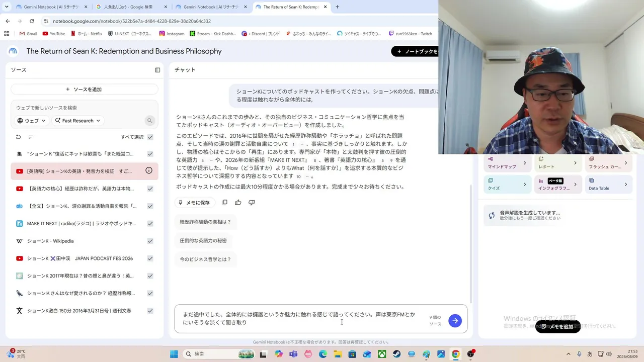644x362 pixels.
Task: Select The Return of Sean K tab
Action: pos(291,7)
